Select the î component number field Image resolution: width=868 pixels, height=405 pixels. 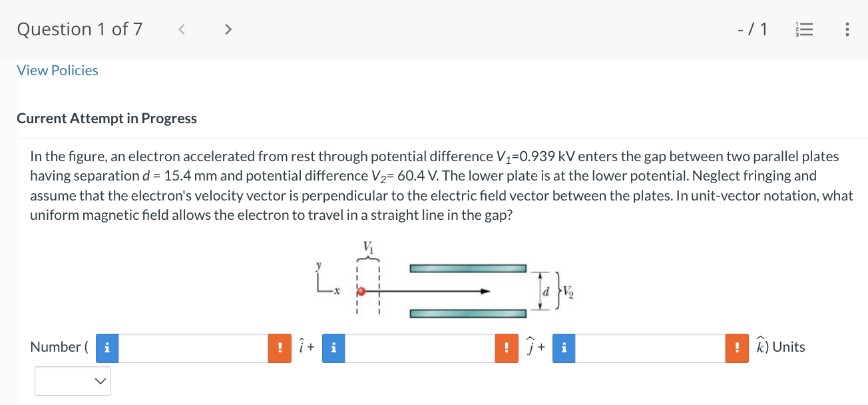[x=193, y=347]
